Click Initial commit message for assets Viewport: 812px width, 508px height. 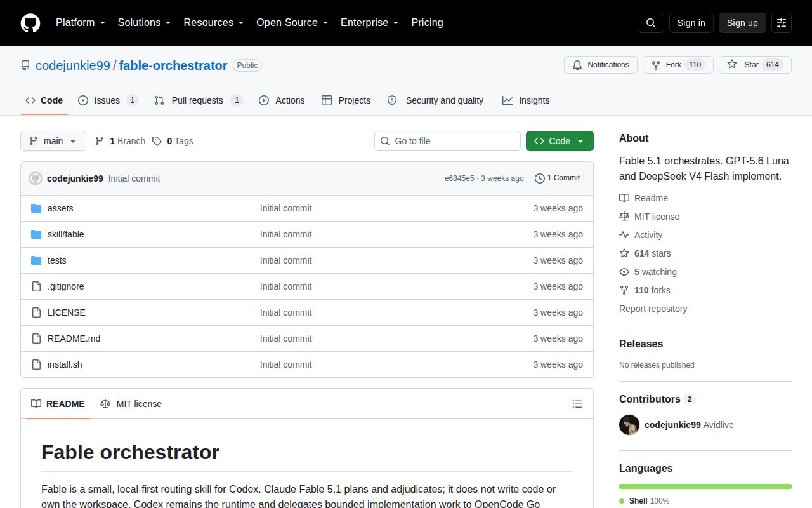tap(286, 208)
